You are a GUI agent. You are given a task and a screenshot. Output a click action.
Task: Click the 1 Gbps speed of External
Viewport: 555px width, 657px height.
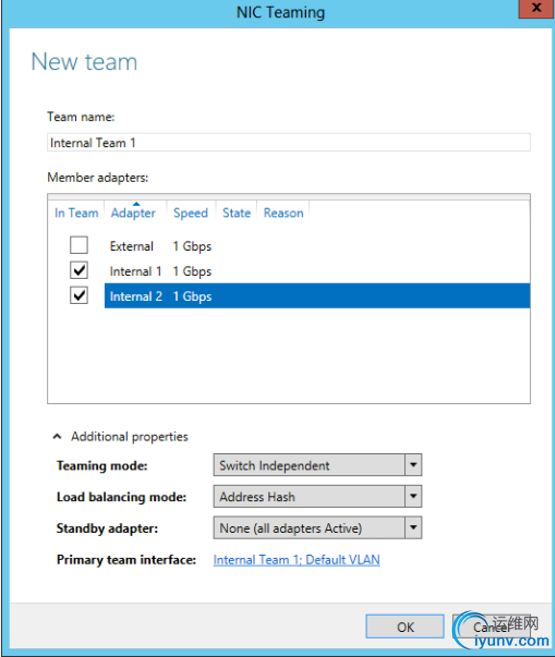192,246
